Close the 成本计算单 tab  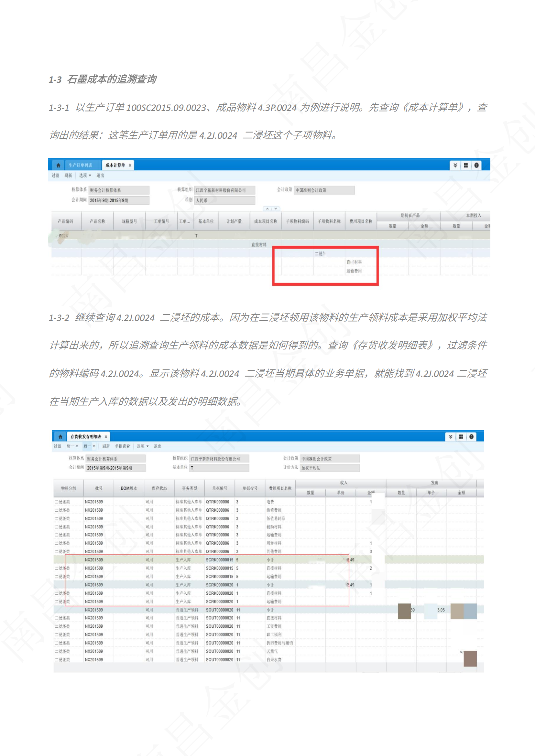coord(130,165)
